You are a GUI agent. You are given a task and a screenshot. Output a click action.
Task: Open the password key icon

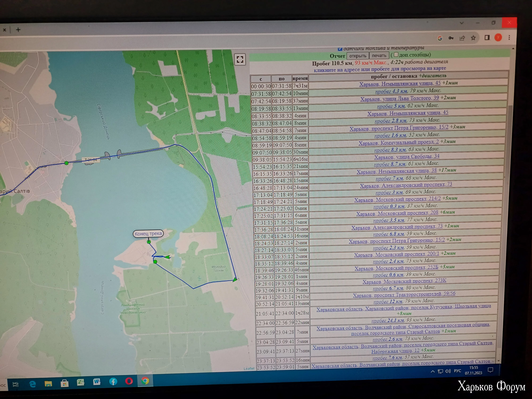point(451,38)
